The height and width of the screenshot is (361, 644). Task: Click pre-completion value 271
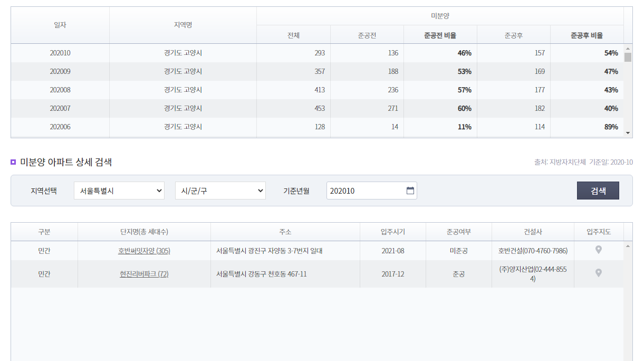tap(393, 108)
